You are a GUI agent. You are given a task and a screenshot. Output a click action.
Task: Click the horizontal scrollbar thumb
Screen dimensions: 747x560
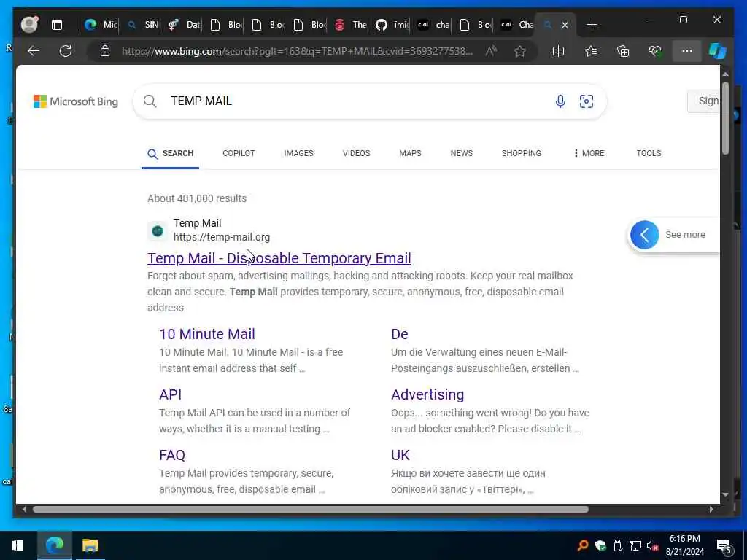(311, 509)
